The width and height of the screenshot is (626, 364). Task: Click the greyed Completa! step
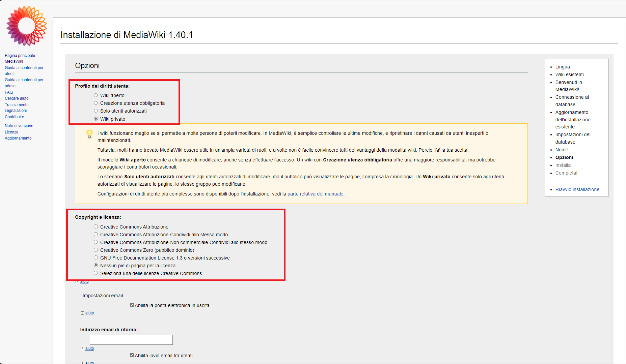(566, 173)
